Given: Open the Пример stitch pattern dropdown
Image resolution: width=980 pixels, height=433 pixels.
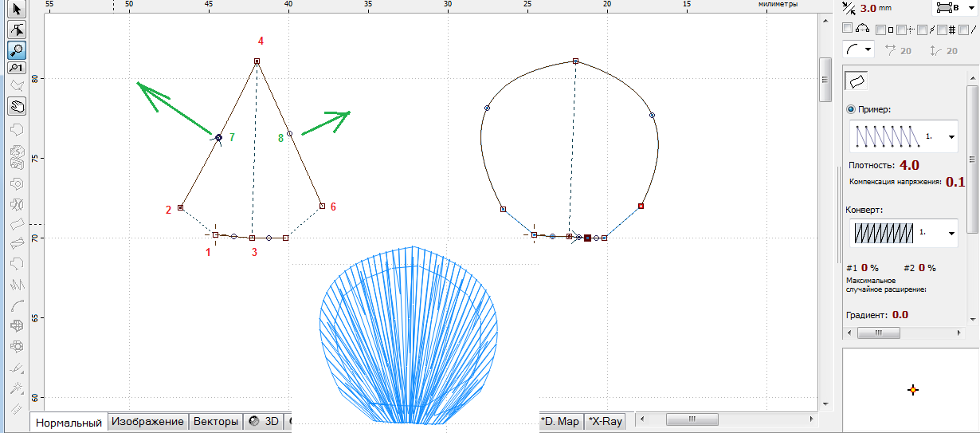Looking at the screenshot, I should pos(951,137).
